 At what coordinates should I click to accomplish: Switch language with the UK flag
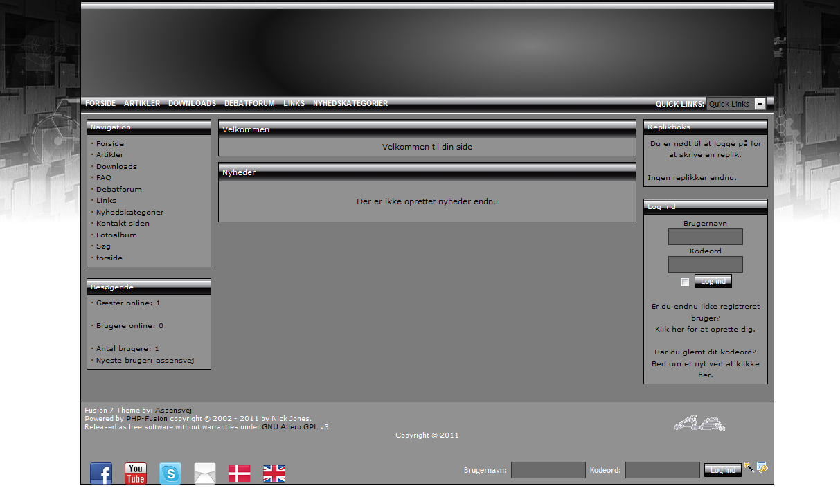[274, 474]
